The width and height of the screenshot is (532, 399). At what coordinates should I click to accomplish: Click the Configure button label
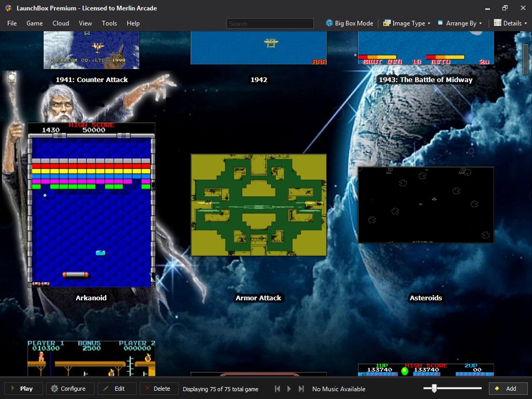click(x=73, y=389)
